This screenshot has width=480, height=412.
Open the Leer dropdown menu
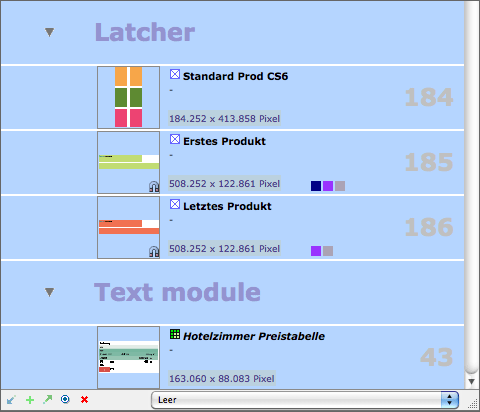[305, 400]
